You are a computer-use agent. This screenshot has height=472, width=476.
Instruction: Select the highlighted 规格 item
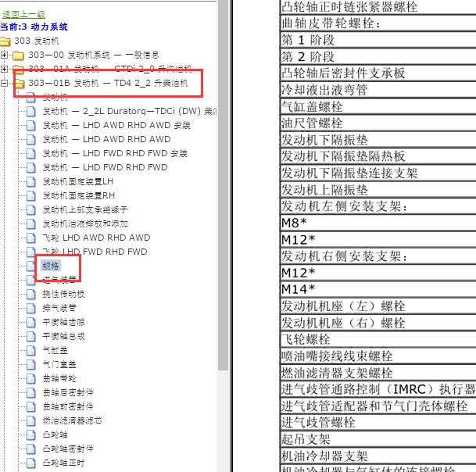(51, 266)
